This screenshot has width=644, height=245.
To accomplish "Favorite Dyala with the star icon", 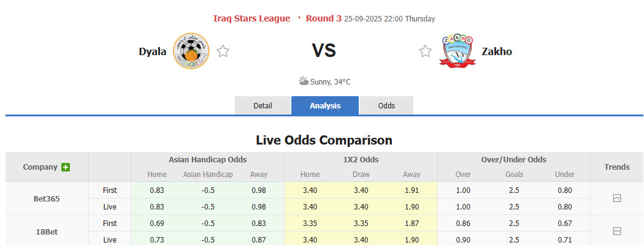I will 223,51.
